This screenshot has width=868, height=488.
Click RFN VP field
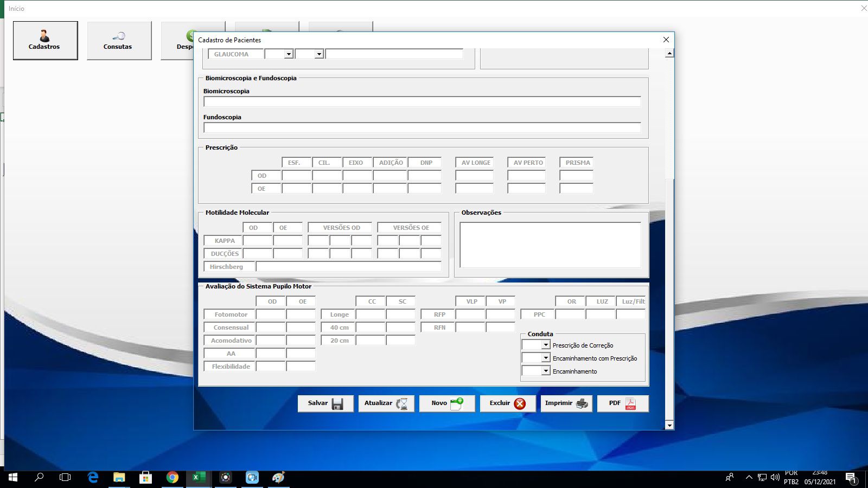tap(501, 328)
